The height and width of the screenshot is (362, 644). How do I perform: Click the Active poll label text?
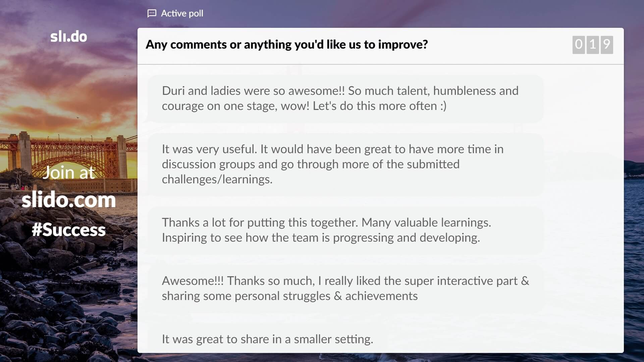tap(182, 13)
